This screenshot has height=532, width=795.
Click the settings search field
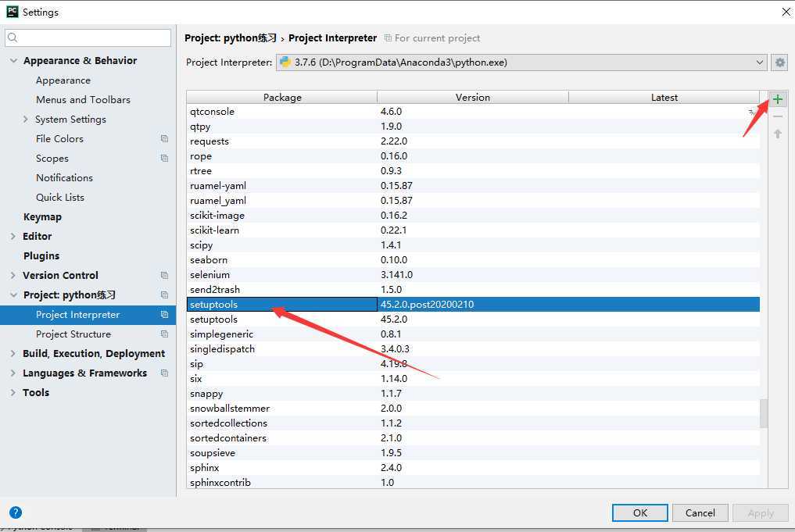coord(88,37)
